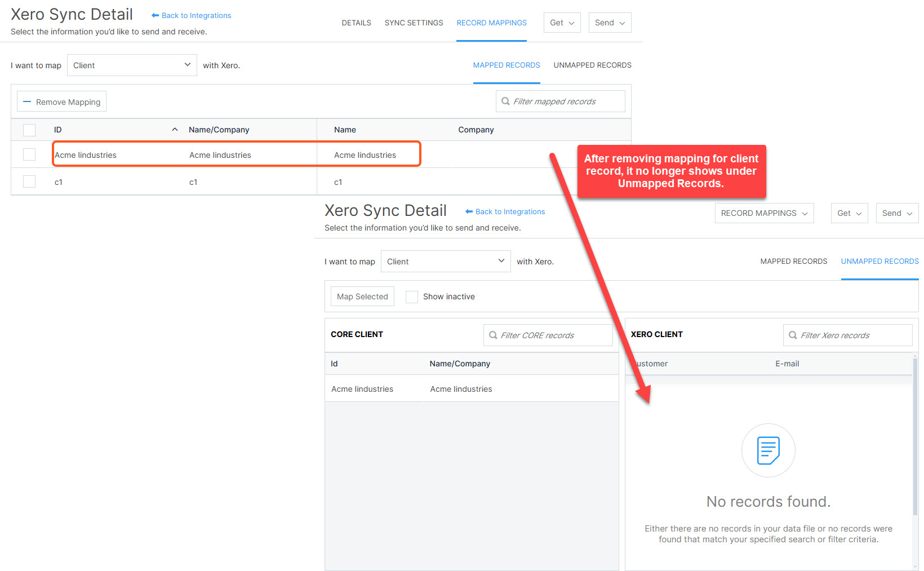
Task: Click the Id column header in CORE CLIENT
Action: (x=334, y=364)
